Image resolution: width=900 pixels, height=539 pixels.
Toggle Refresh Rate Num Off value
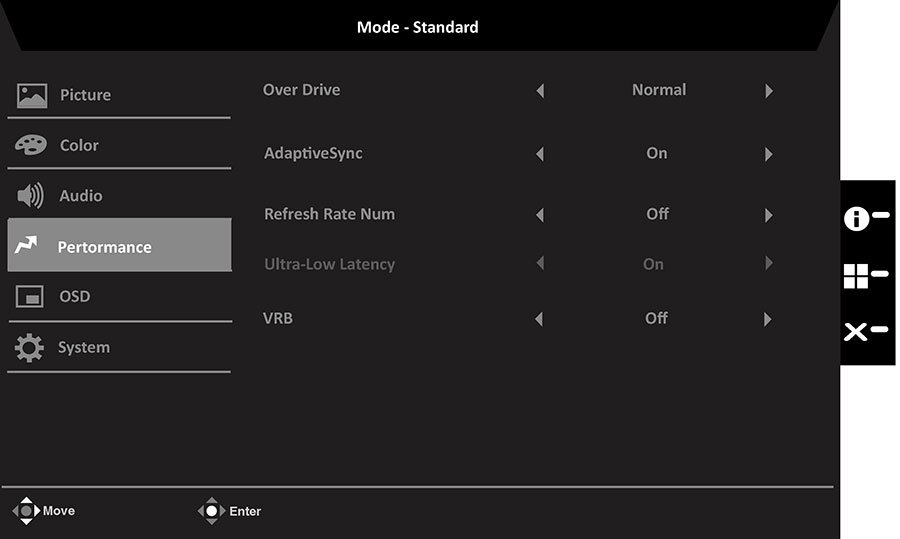[x=657, y=214]
